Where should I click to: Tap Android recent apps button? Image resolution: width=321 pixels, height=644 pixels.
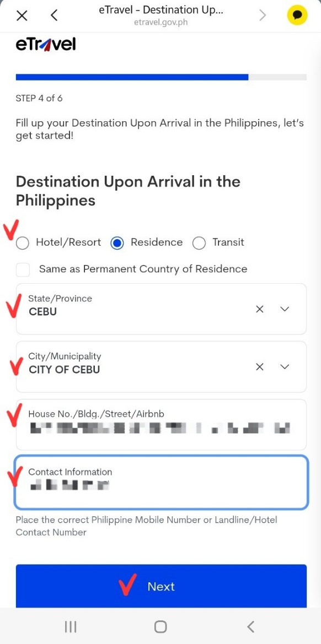coord(71,626)
